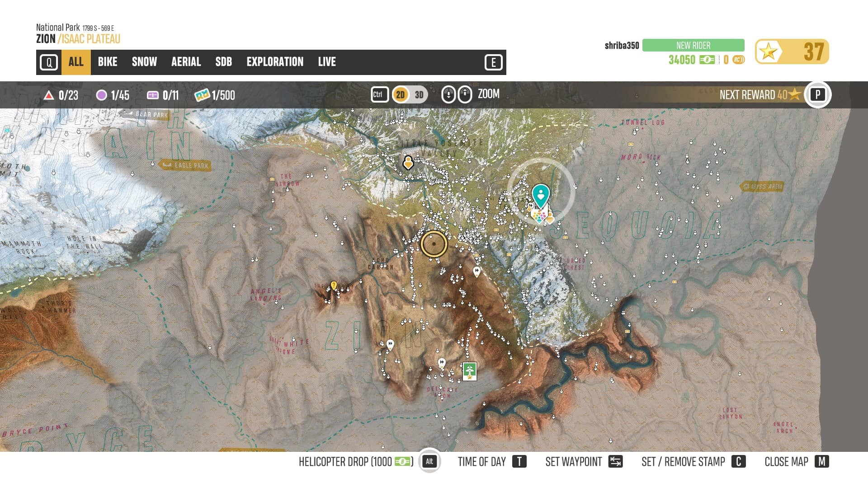Select the teal player location pin

(x=540, y=196)
